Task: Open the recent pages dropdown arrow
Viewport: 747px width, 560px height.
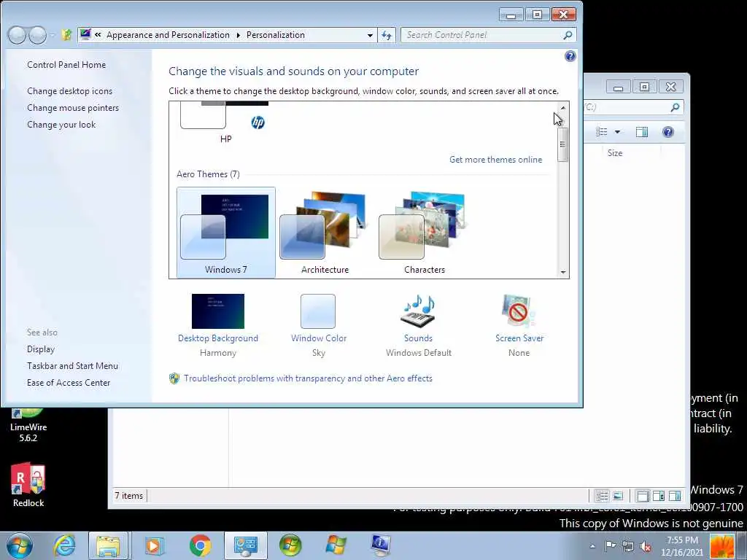Action: [x=52, y=35]
